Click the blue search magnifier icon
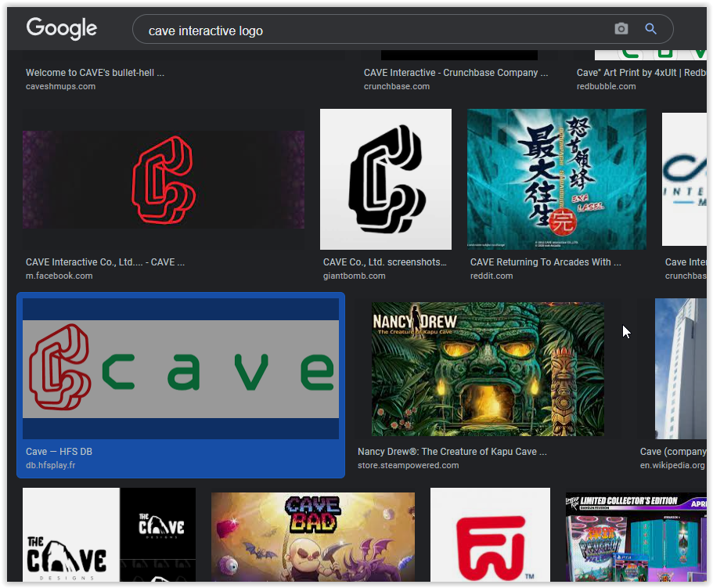The height and width of the screenshot is (588, 713). click(650, 29)
